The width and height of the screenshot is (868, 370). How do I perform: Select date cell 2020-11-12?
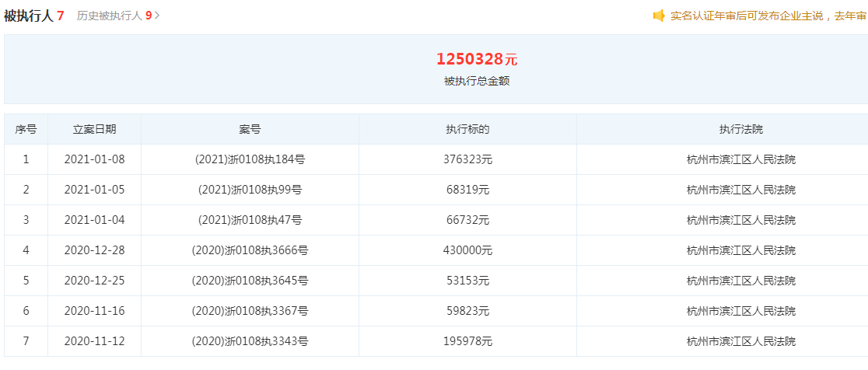(x=95, y=341)
